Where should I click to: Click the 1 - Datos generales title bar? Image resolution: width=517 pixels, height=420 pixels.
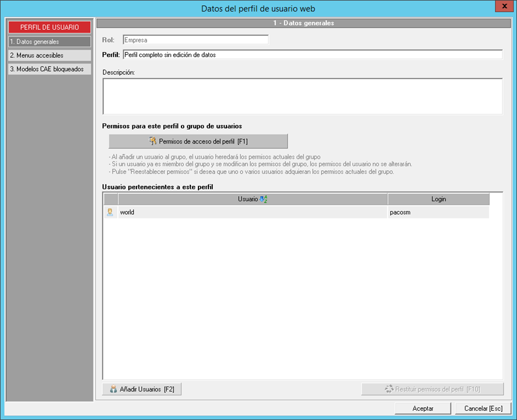pyautogui.click(x=303, y=23)
